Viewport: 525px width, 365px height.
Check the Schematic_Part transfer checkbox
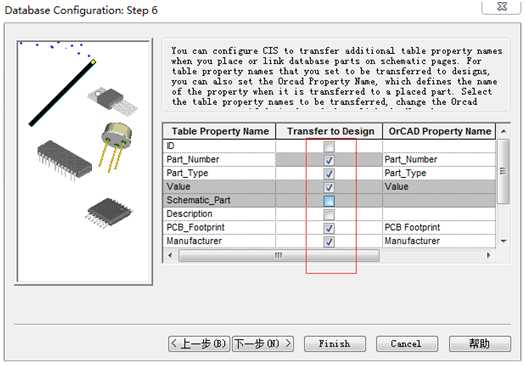[x=329, y=201]
